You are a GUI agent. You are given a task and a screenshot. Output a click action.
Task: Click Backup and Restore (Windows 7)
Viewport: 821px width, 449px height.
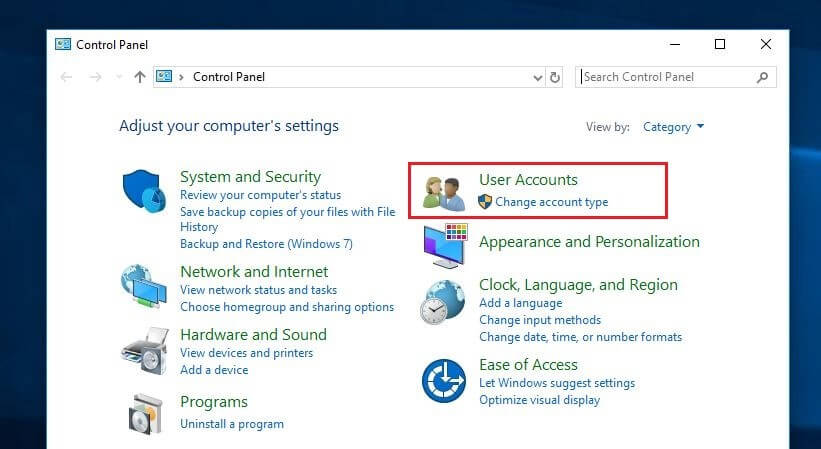[266, 244]
